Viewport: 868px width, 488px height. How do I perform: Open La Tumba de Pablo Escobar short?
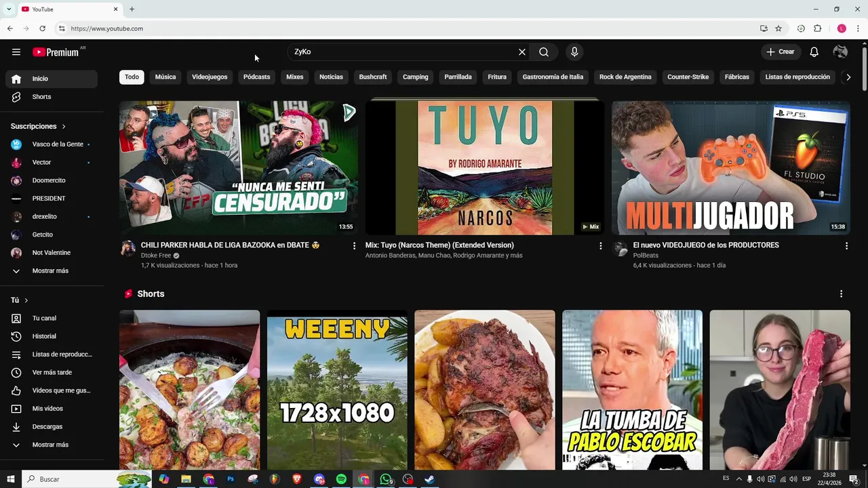pos(632,390)
